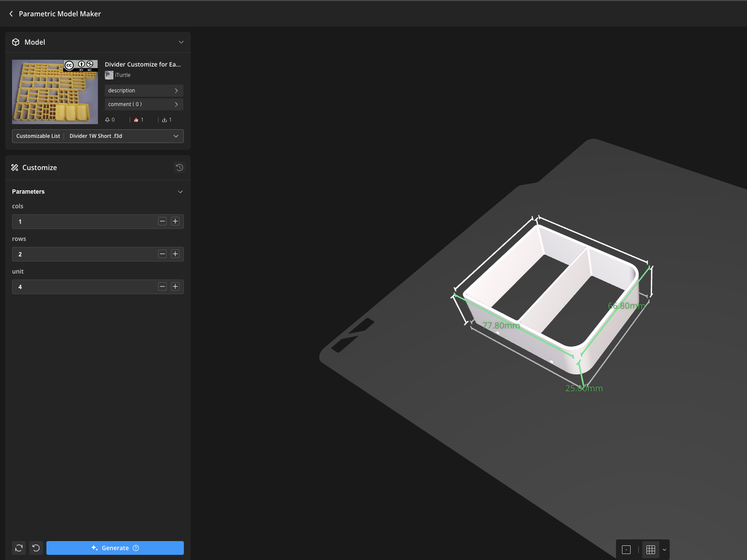Increase the unit value

pyautogui.click(x=175, y=286)
